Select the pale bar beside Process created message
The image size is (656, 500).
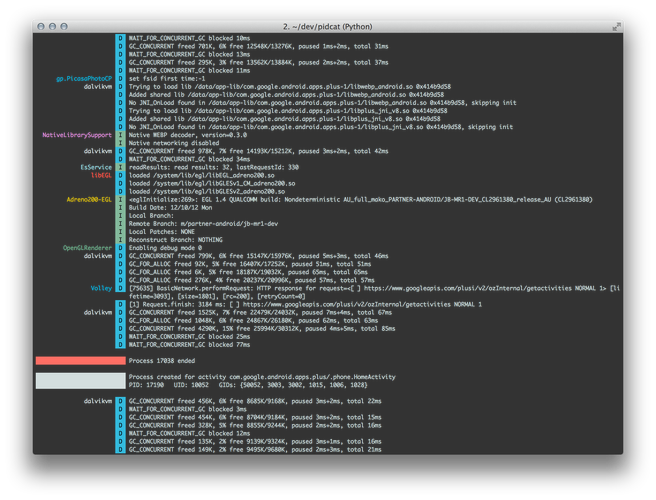coord(81,381)
